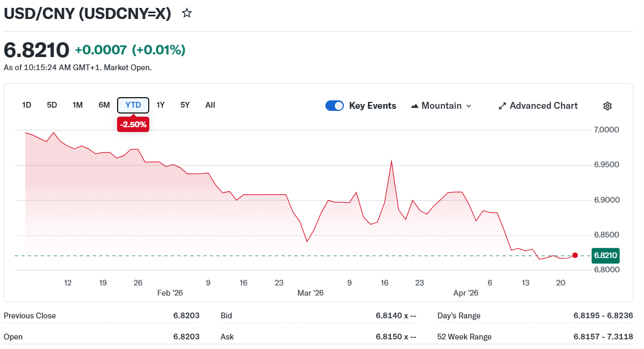
Task: Show the 1M price history
Action: point(78,105)
